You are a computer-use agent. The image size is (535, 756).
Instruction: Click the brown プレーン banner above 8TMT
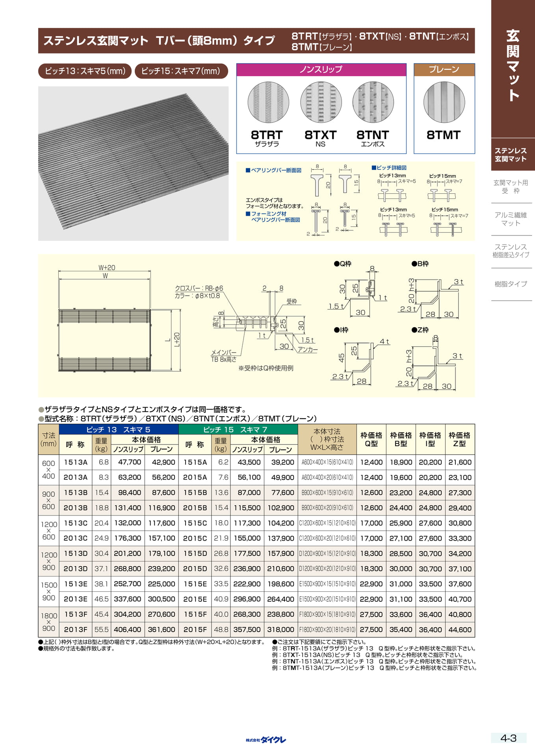[444, 70]
